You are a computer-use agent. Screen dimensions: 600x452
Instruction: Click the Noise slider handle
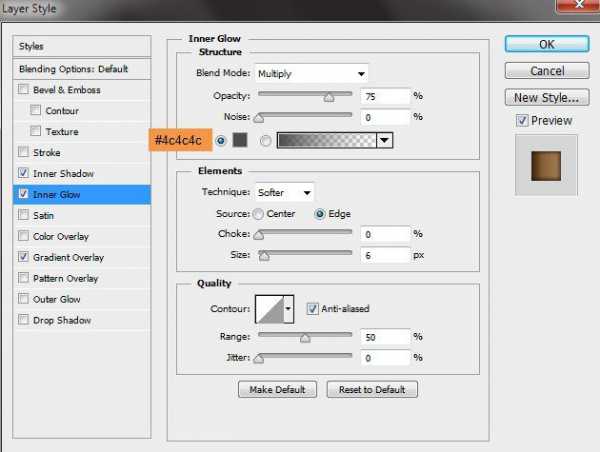pos(259,118)
